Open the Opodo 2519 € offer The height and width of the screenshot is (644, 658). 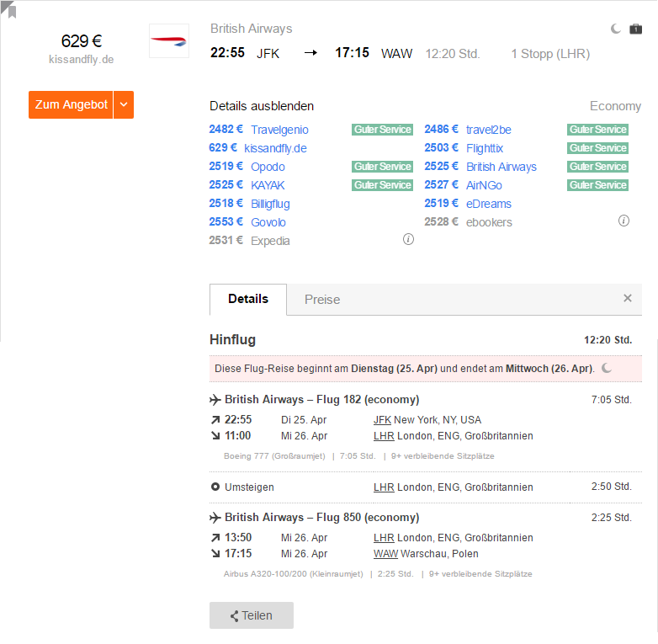click(x=247, y=167)
